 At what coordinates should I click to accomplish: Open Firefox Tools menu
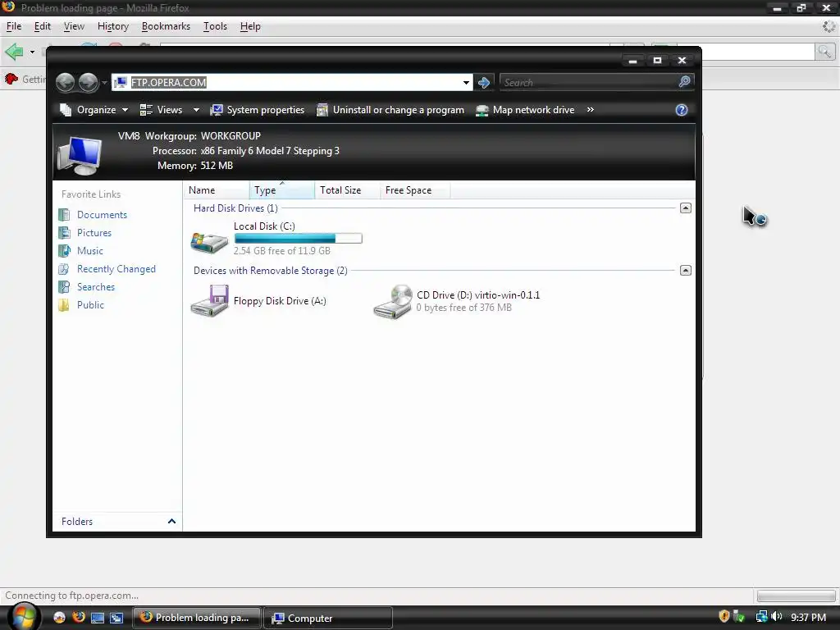coord(216,26)
